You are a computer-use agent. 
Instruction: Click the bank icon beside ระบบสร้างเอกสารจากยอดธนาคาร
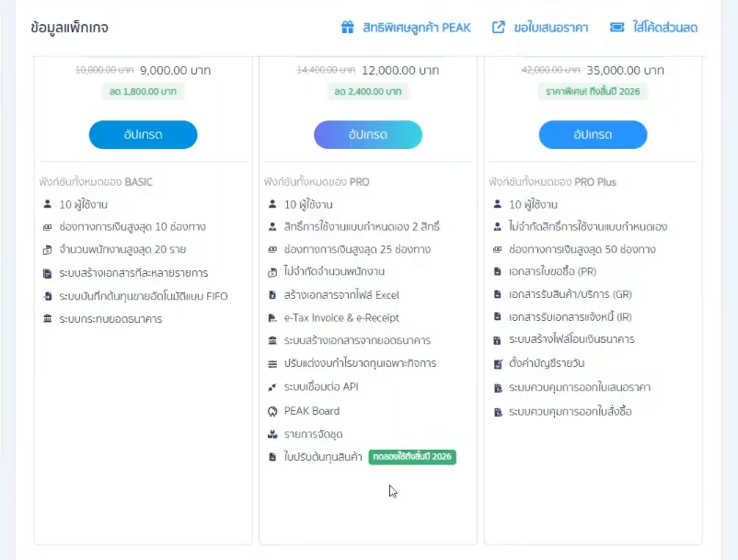pyautogui.click(x=272, y=340)
